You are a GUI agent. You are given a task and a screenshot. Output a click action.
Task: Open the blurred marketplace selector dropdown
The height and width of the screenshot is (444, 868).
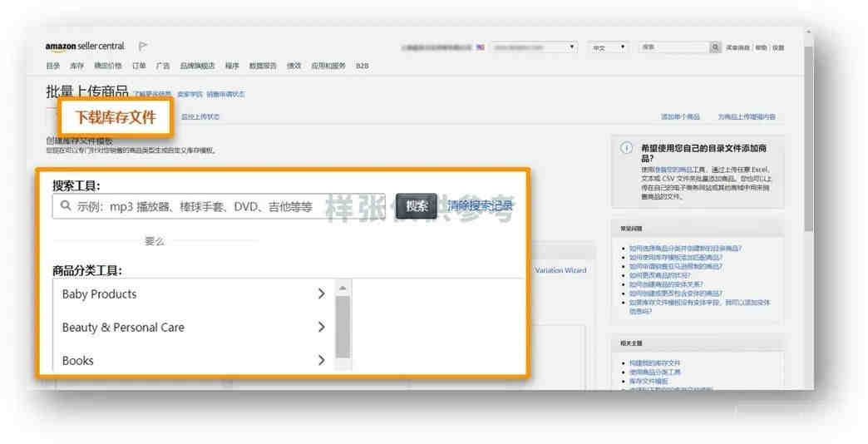(x=535, y=47)
